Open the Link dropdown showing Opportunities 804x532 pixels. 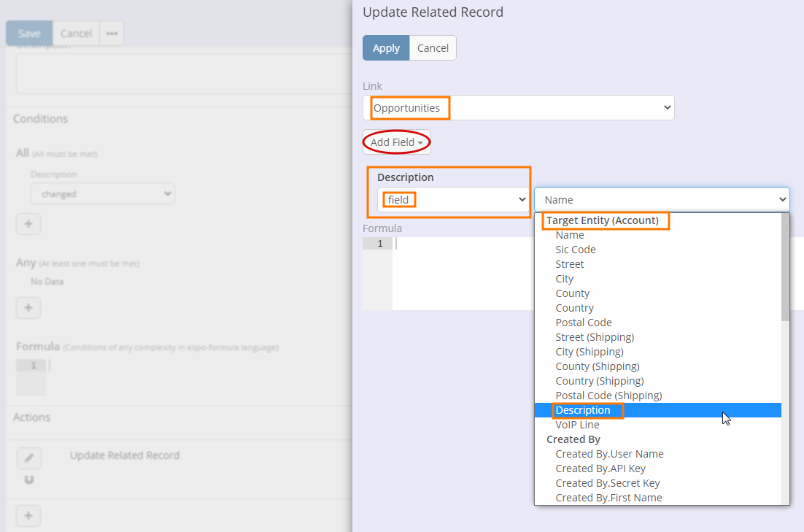(518, 108)
